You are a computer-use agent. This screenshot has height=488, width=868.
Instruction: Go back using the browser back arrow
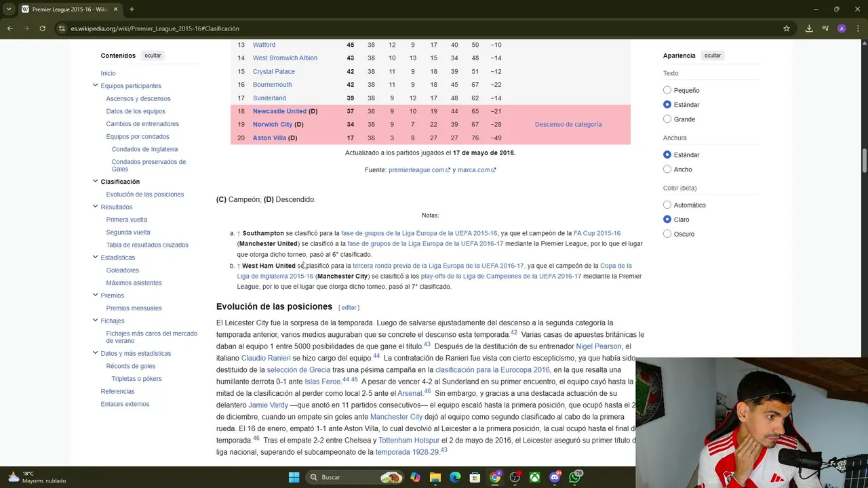click(x=9, y=28)
